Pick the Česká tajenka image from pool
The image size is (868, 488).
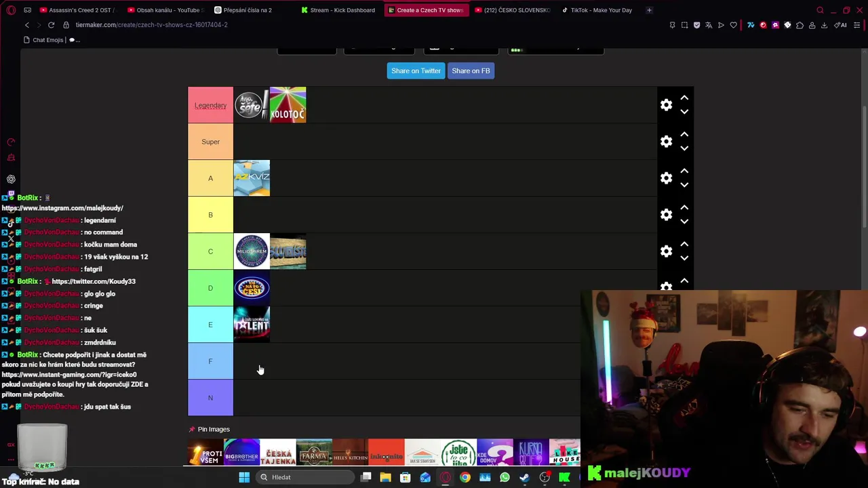(x=278, y=452)
